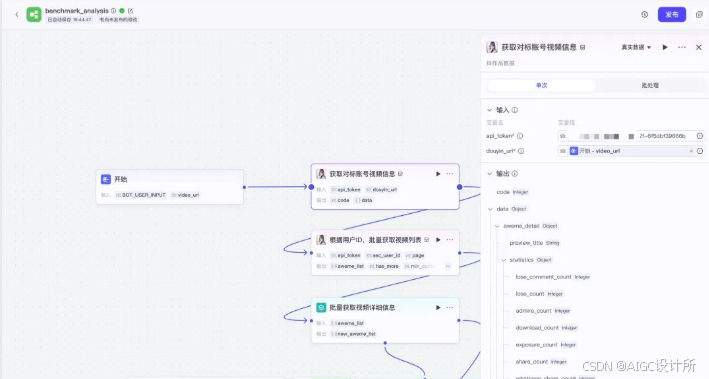Run 根据用户ID，批量获取视频列表 node

(x=438, y=240)
